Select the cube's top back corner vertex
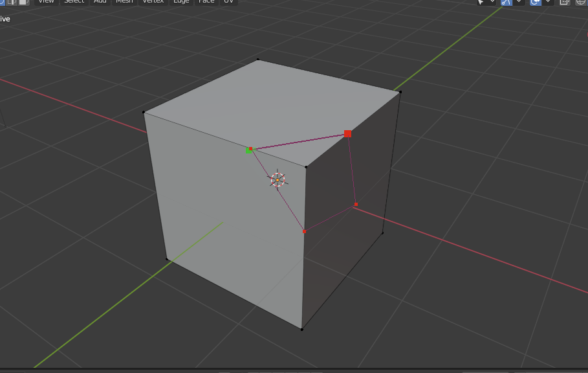Viewport: 588px width, 373px height. [x=258, y=60]
